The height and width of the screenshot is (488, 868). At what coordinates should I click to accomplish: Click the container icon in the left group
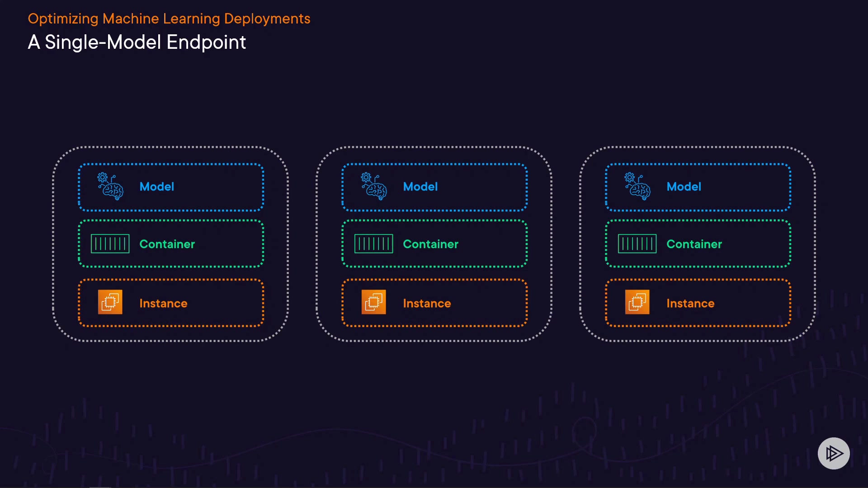point(110,244)
